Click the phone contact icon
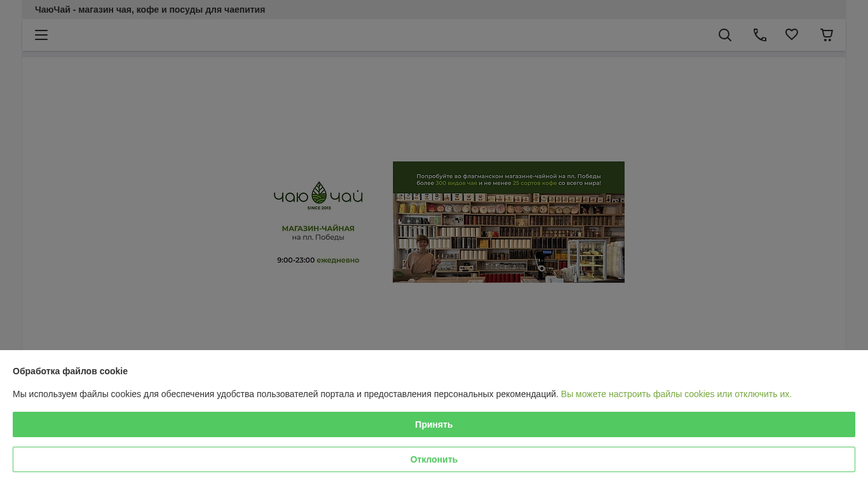The width and height of the screenshot is (868, 488). (x=760, y=35)
